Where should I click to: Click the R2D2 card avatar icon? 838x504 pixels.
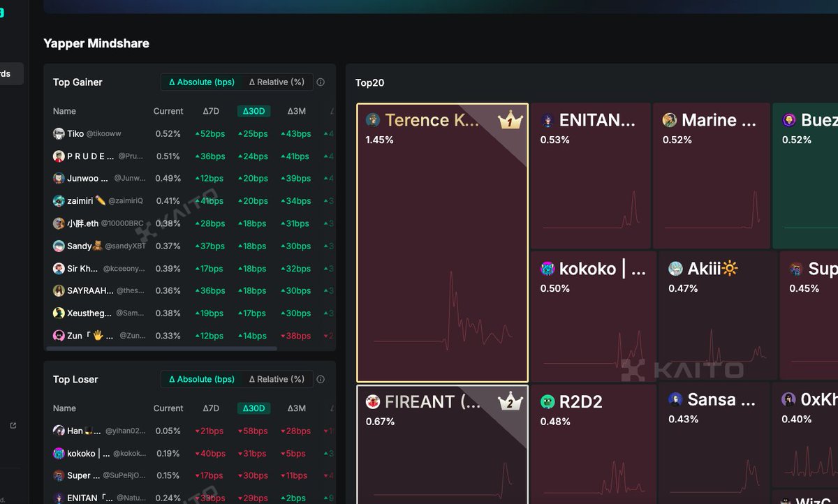[547, 401]
